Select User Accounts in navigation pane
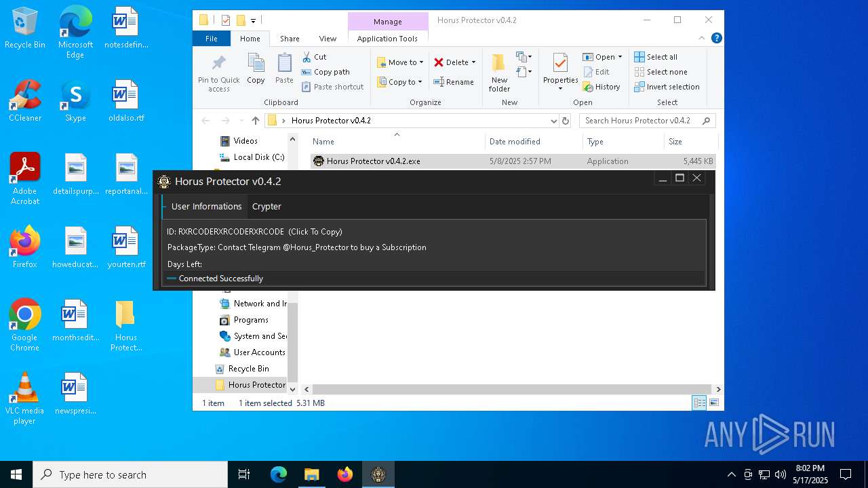868x488 pixels. coord(252,352)
